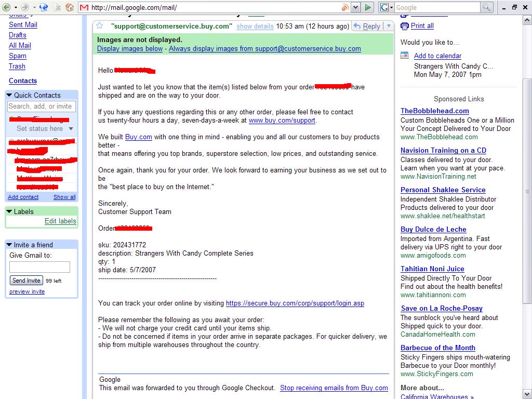Click the Gmail favicon in address bar
532x399 pixels.
point(84,7)
